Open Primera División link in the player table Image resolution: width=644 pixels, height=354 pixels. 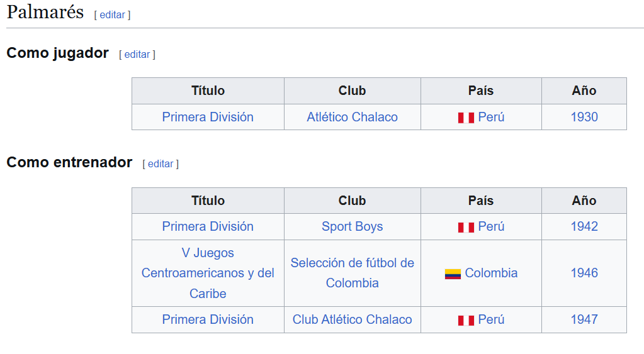coord(208,117)
